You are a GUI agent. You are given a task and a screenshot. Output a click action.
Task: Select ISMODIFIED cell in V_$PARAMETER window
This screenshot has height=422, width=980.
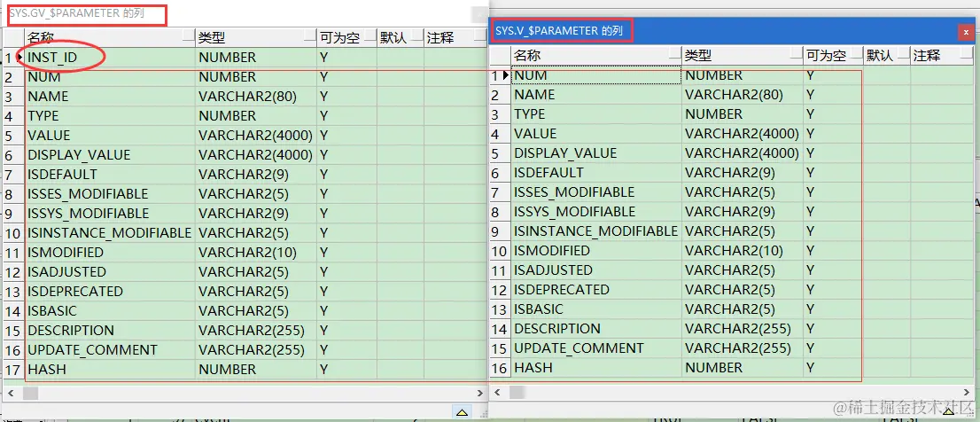click(x=596, y=250)
